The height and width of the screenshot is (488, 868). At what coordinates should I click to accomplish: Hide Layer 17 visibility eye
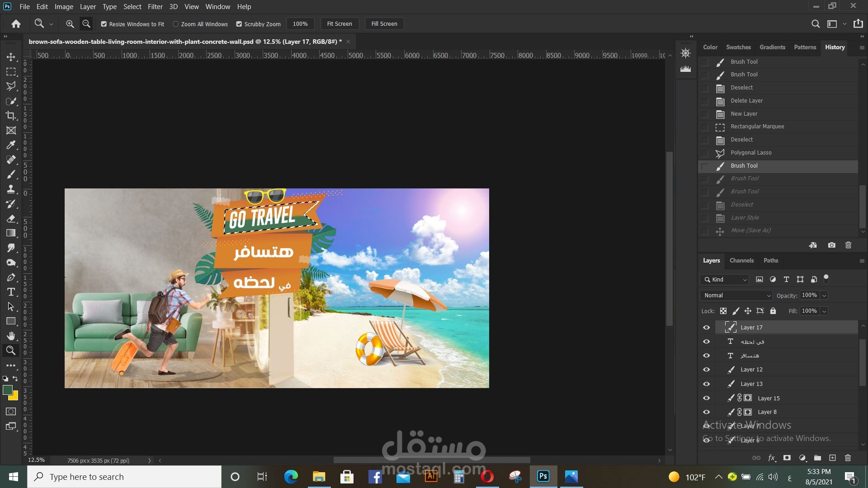[706, 328]
